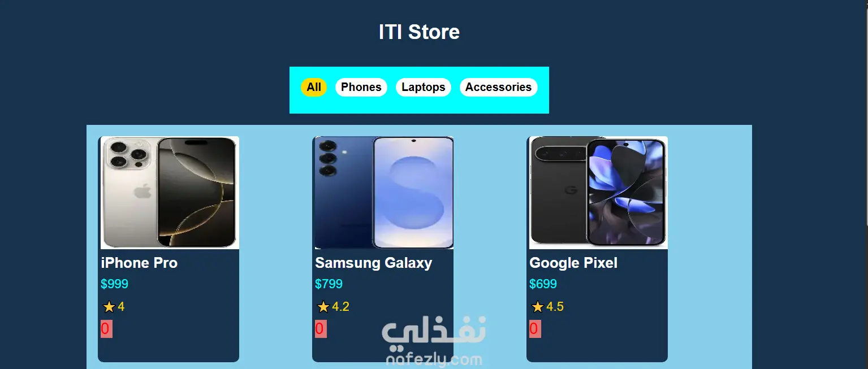The image size is (868, 369).
Task: Click the star icon on iPhone Pro card
Action: point(109,307)
